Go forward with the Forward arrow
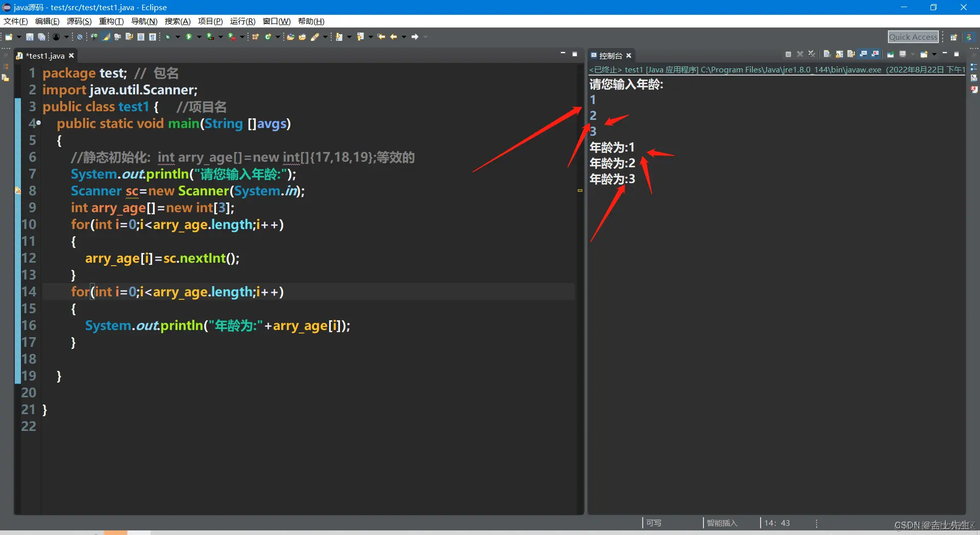980x535 pixels. click(415, 37)
